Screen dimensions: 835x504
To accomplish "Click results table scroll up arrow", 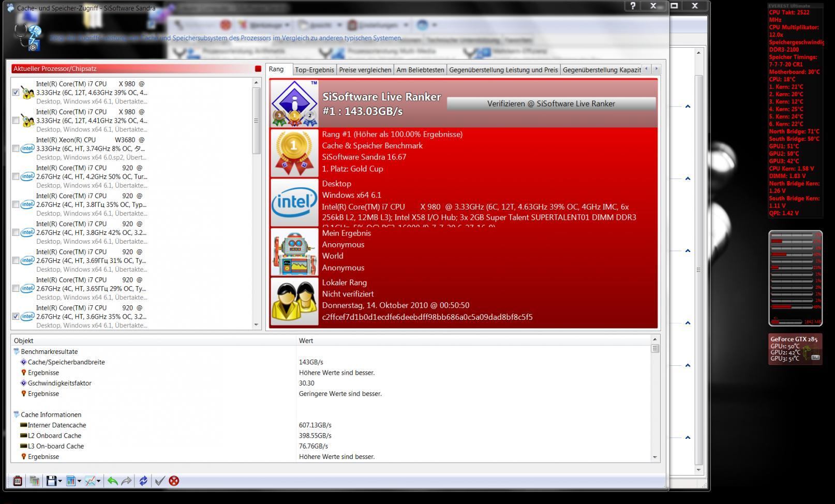I will click(x=655, y=339).
